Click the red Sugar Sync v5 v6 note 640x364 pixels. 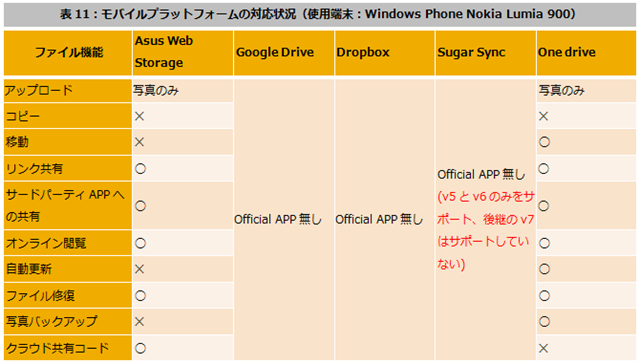coord(486,231)
